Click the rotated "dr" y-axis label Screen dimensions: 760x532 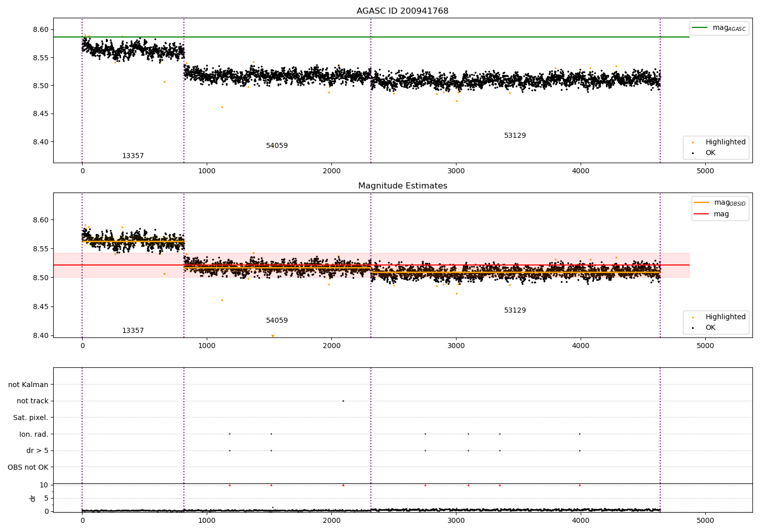(33, 498)
